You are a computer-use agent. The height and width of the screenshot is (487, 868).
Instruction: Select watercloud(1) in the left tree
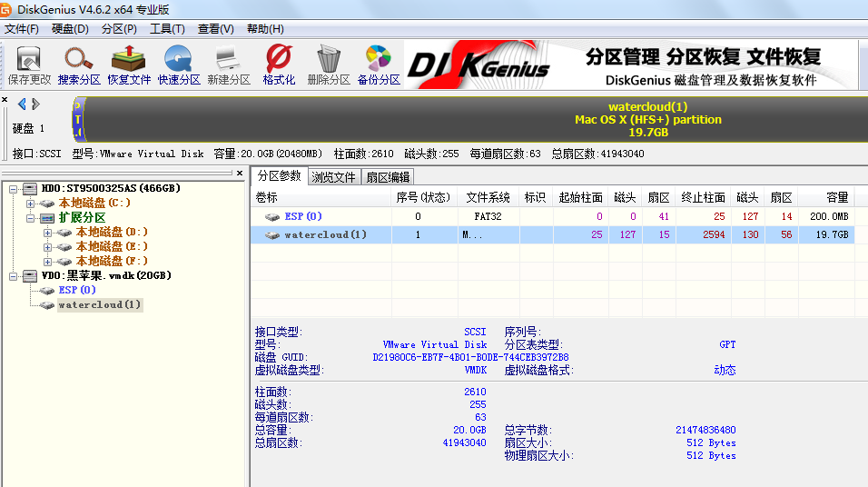[x=100, y=304]
